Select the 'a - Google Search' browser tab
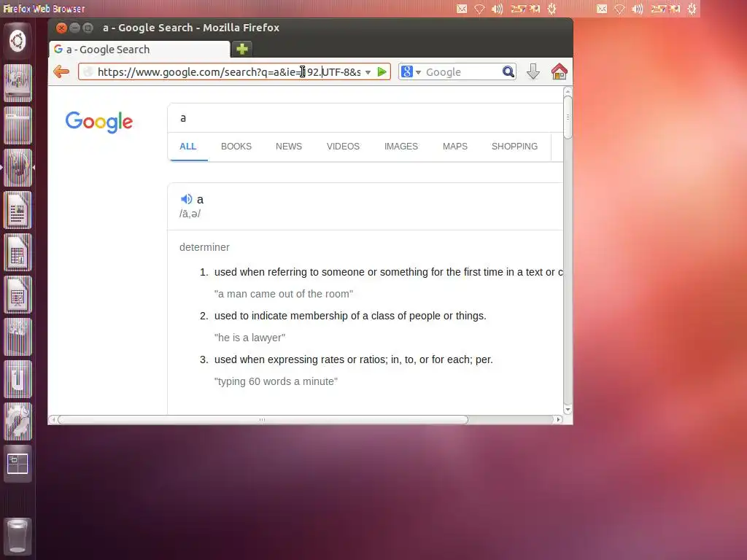Image resolution: width=747 pixels, height=560 pixels. coord(139,49)
